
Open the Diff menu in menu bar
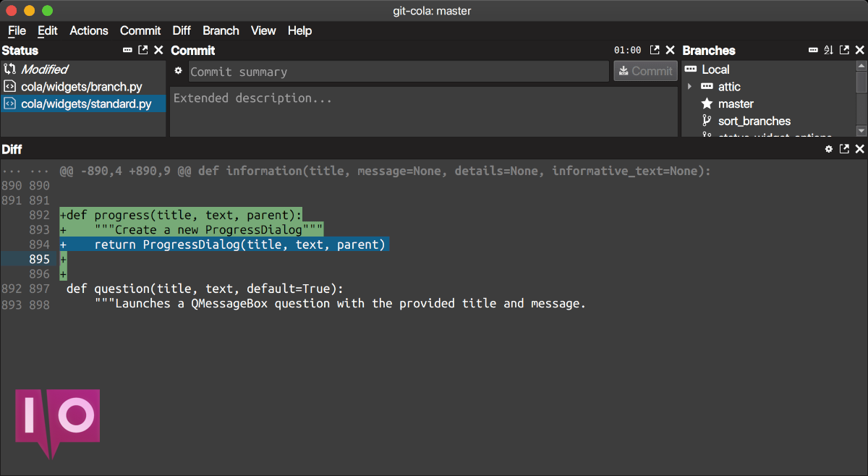182,30
